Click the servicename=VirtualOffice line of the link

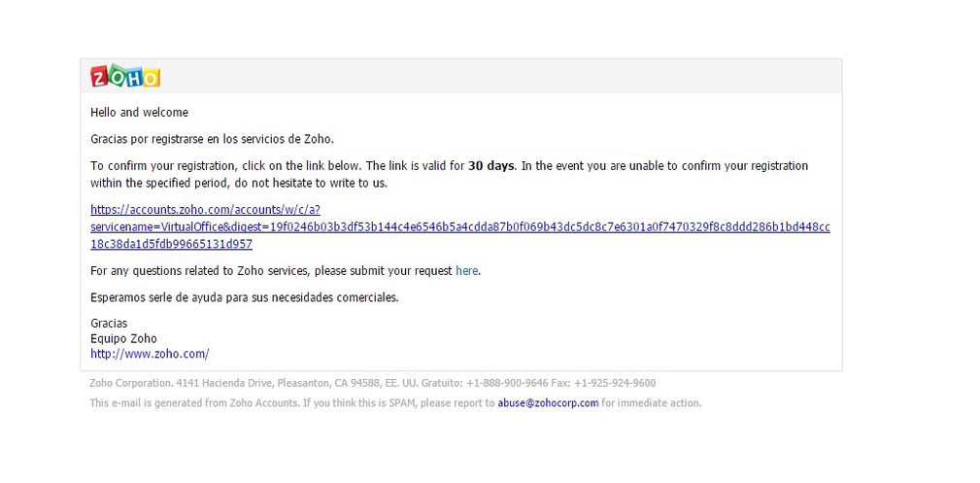[x=460, y=226]
